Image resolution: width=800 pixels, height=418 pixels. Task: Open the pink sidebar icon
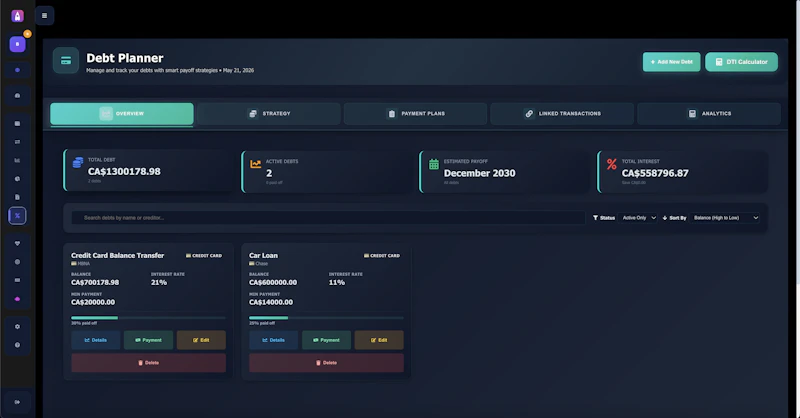17,299
